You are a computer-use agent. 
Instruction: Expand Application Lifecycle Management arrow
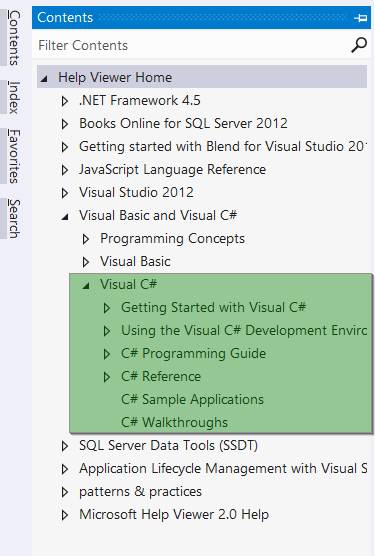point(65,469)
